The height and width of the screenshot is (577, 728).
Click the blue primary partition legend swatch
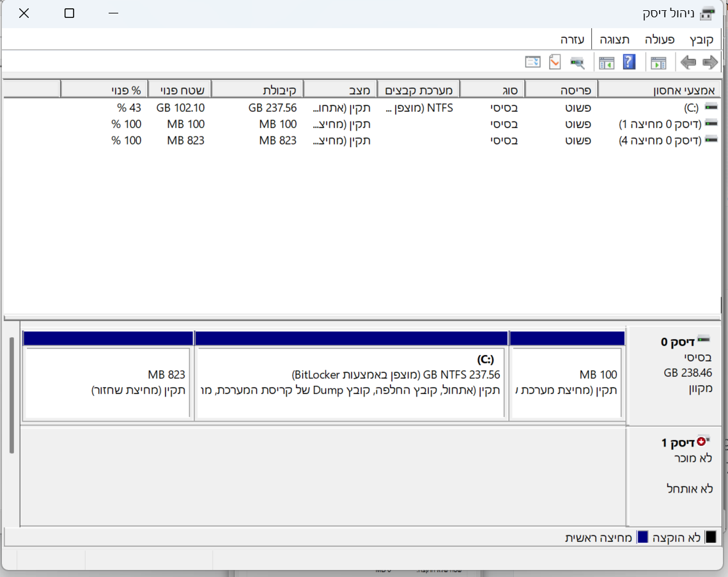pos(642,537)
